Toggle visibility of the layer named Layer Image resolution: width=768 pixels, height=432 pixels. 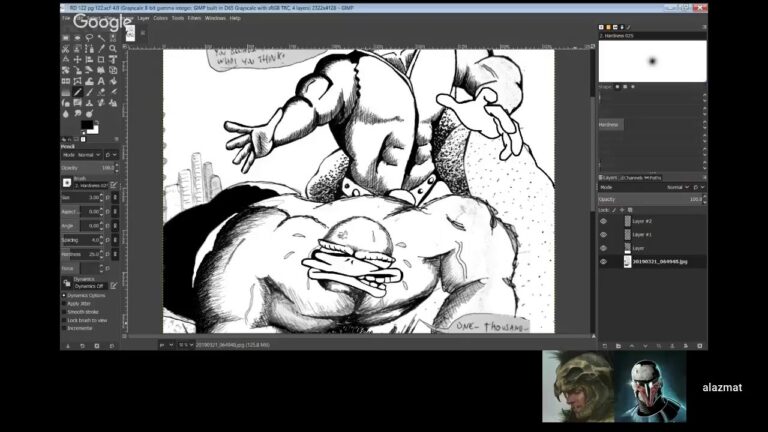pyautogui.click(x=603, y=248)
